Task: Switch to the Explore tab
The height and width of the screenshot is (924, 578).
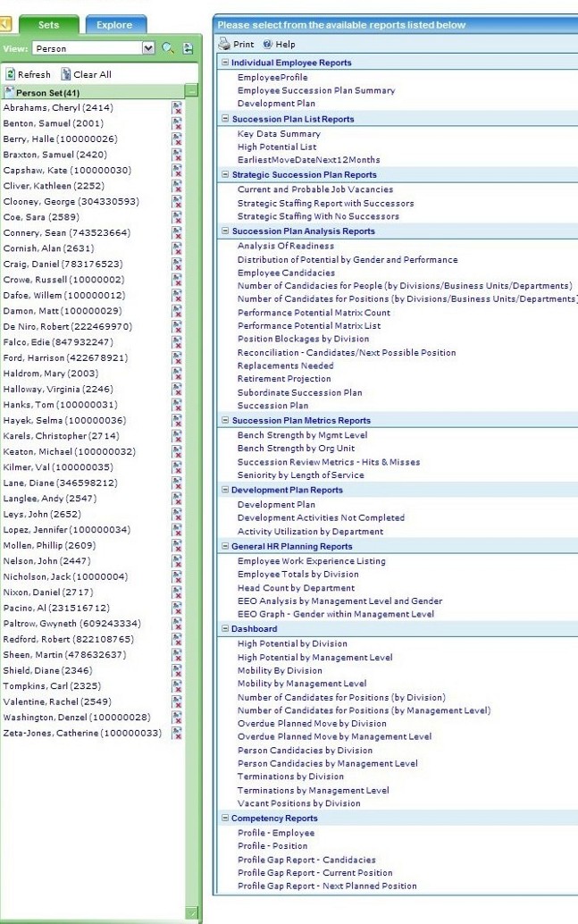Action: click(115, 25)
